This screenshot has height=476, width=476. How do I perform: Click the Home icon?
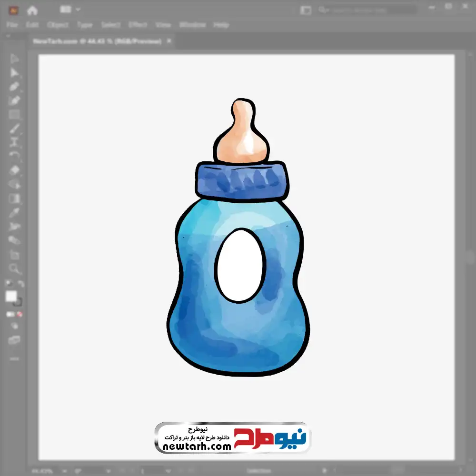(32, 10)
